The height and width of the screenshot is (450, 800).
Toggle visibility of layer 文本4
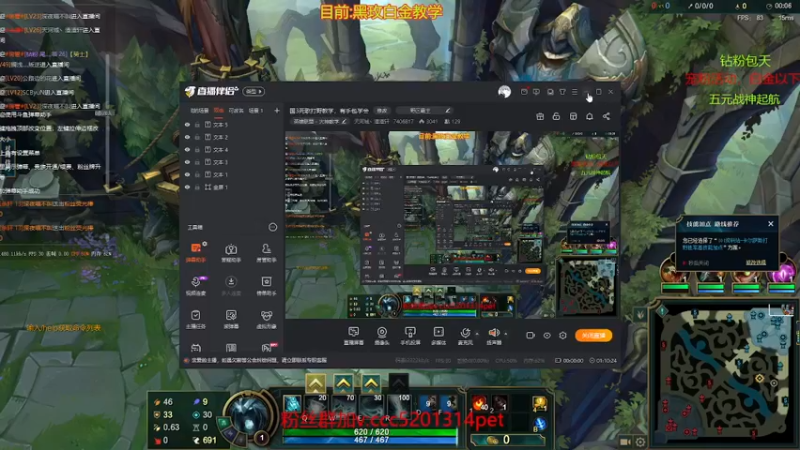[x=187, y=149]
